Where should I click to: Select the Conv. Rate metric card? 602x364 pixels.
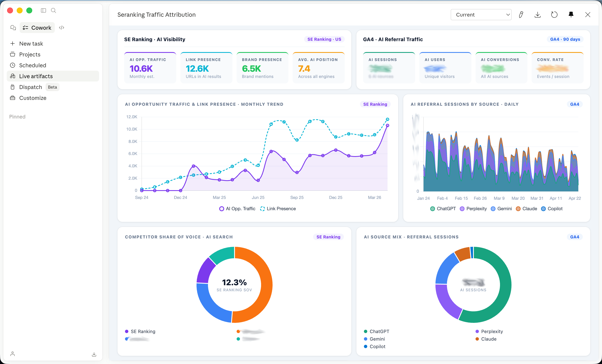(x=558, y=68)
